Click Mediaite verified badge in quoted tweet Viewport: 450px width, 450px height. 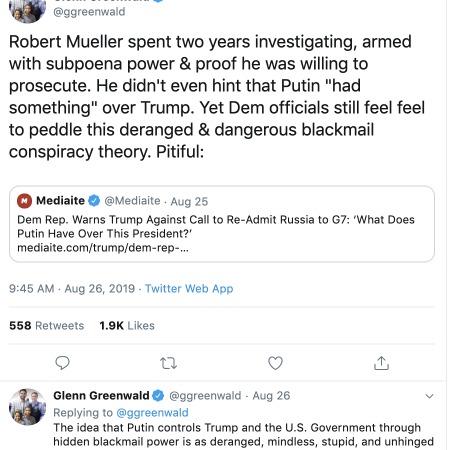coord(94,201)
